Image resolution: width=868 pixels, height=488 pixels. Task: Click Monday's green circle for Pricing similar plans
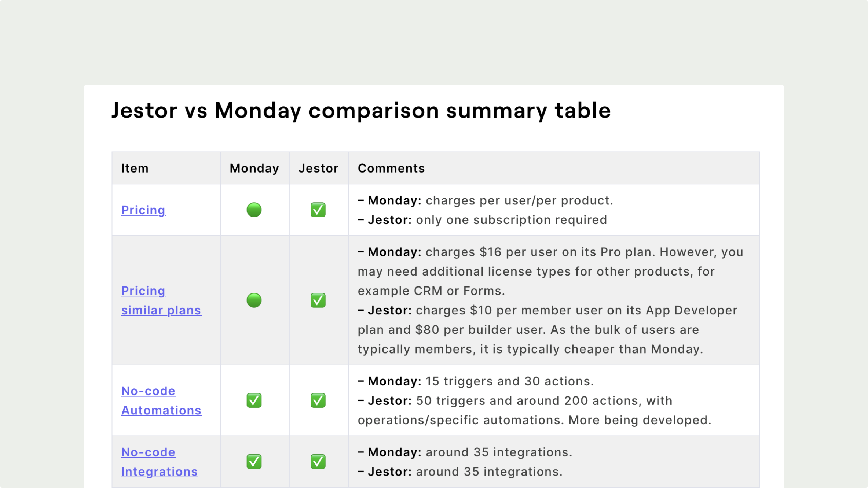pos(254,300)
